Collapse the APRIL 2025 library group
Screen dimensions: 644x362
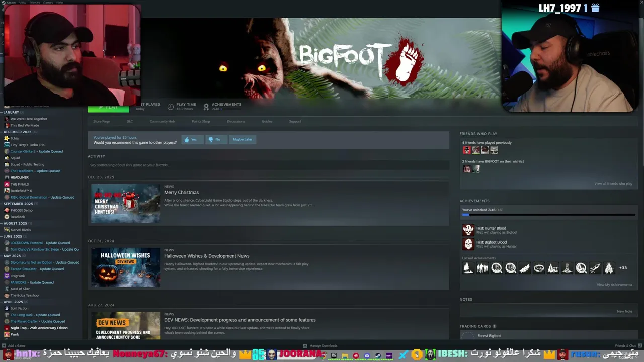[13, 302]
